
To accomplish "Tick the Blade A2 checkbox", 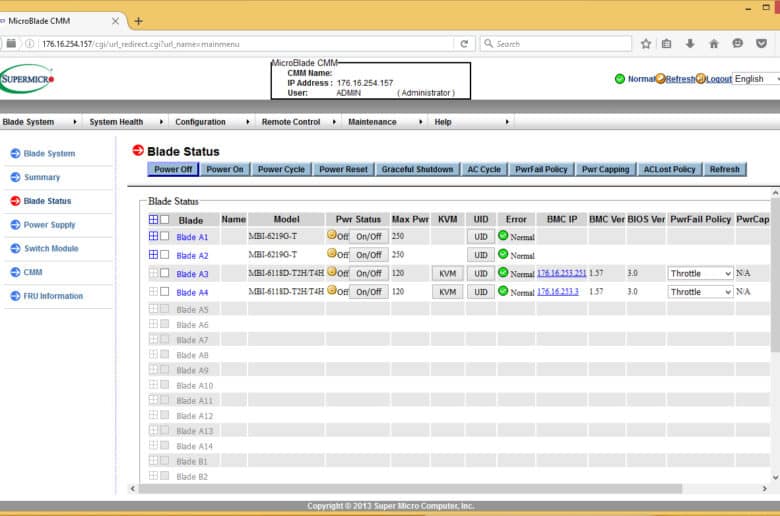I will [165, 254].
